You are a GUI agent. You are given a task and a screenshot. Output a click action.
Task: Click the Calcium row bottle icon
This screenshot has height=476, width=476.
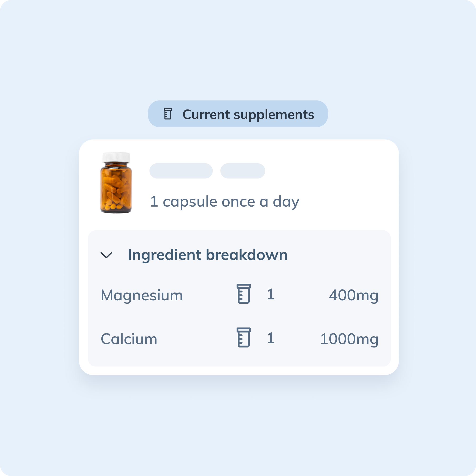point(244,337)
